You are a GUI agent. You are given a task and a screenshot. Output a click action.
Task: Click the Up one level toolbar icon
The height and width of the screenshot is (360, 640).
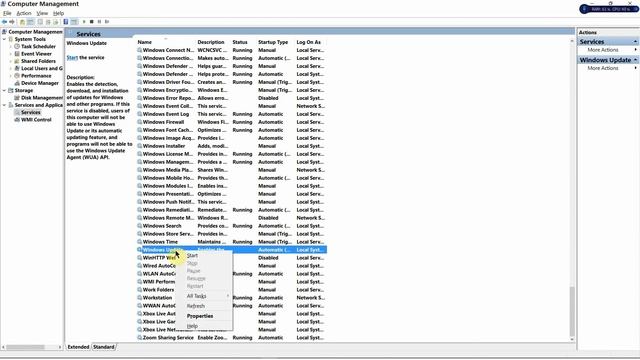[x=22, y=22]
